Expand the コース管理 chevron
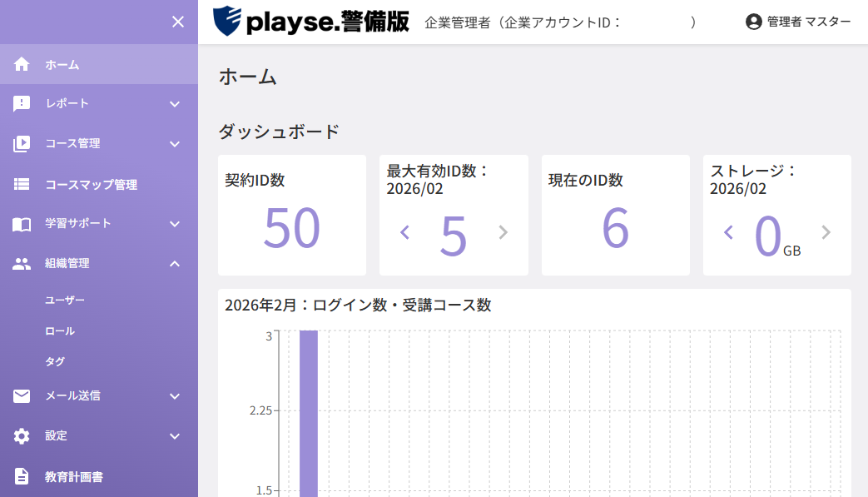 pyautogui.click(x=175, y=144)
